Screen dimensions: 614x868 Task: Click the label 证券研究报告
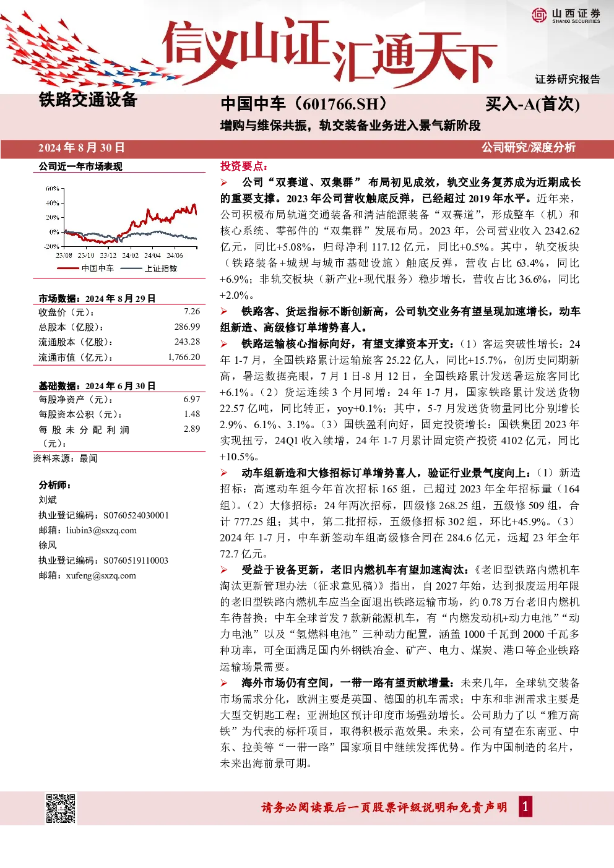[568, 79]
